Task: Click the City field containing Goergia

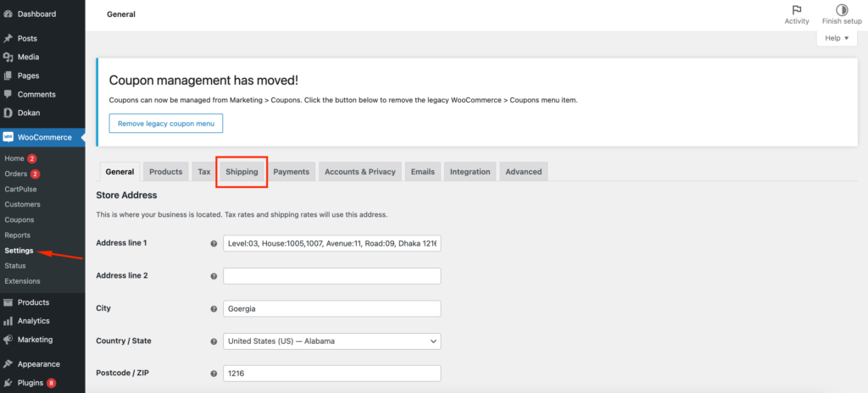Action: pyautogui.click(x=332, y=309)
